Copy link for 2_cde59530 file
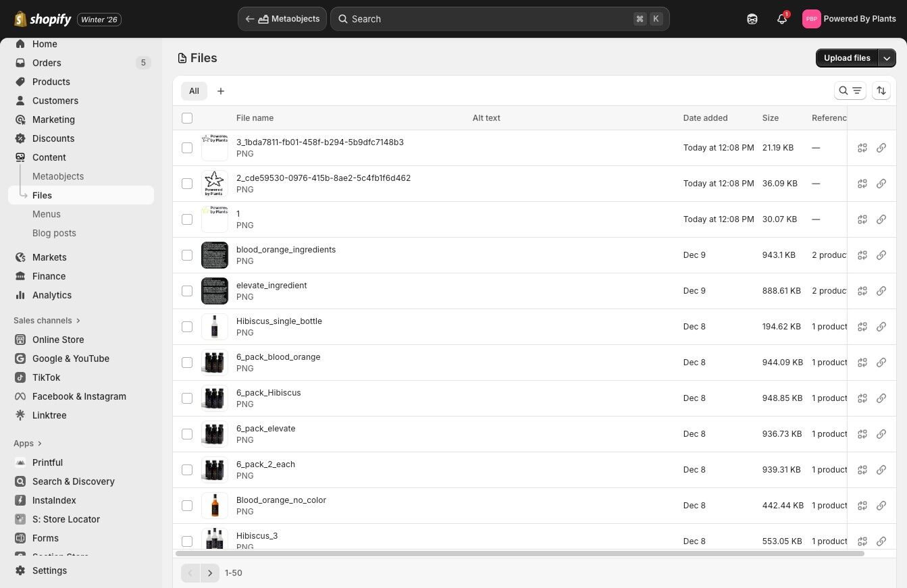 coord(881,184)
